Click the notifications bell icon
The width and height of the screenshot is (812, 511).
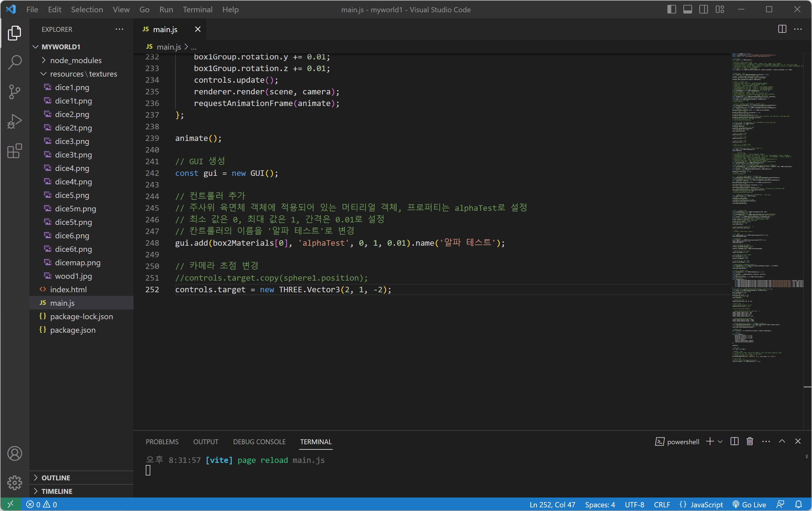[x=798, y=504]
